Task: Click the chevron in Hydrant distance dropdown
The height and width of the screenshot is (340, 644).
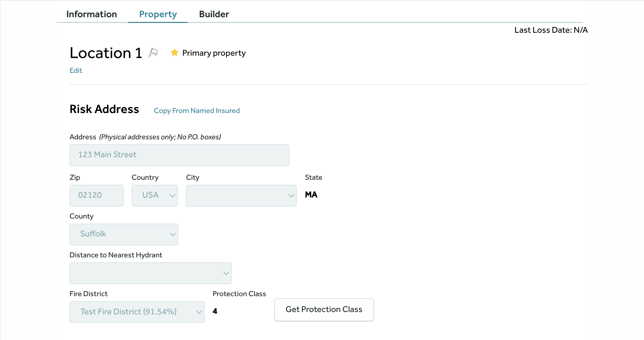Action: (x=226, y=273)
